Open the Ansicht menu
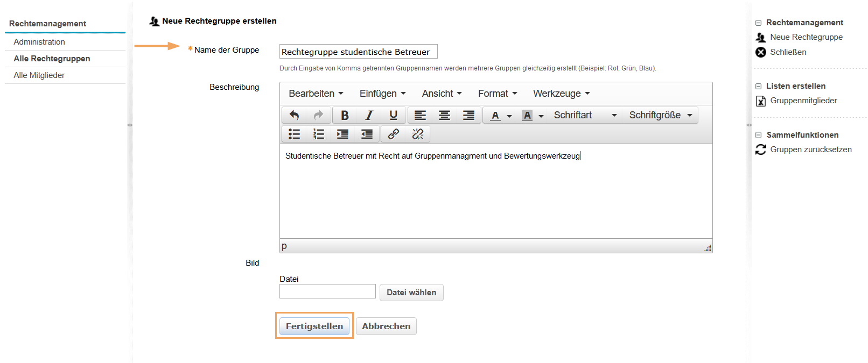The width and height of the screenshot is (868, 363). (x=442, y=94)
